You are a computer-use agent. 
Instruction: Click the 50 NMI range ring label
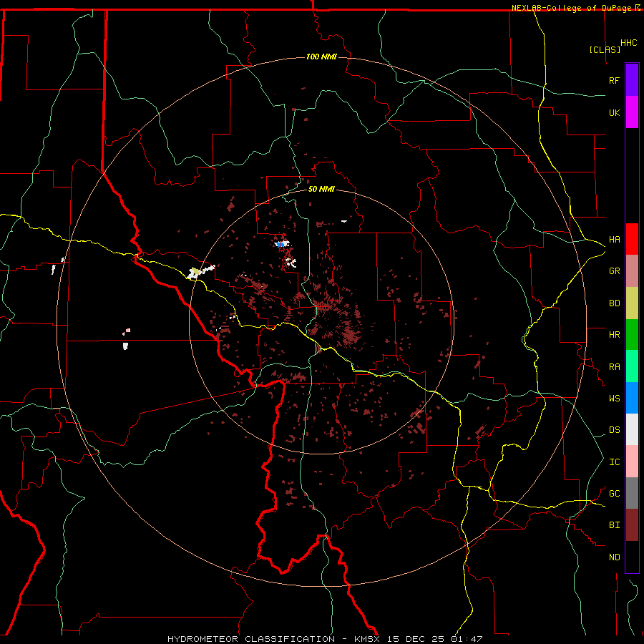(x=321, y=189)
